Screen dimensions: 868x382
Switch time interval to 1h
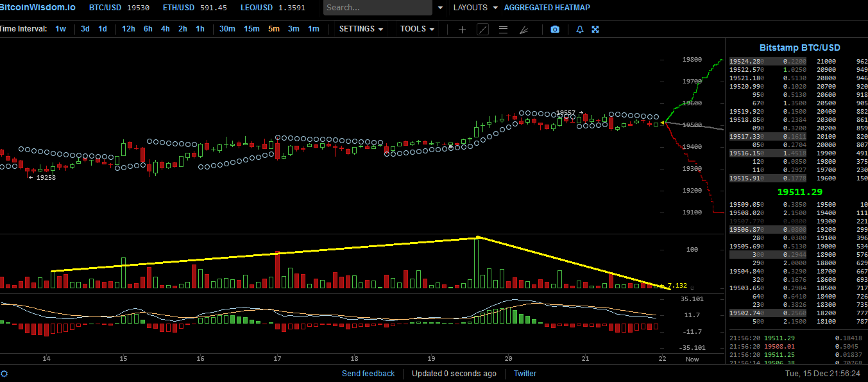200,29
